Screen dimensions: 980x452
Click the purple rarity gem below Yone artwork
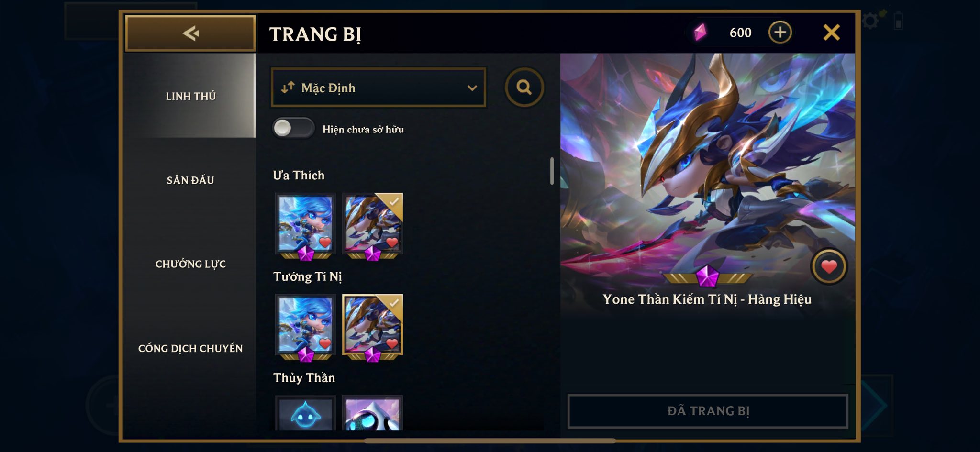(707, 276)
